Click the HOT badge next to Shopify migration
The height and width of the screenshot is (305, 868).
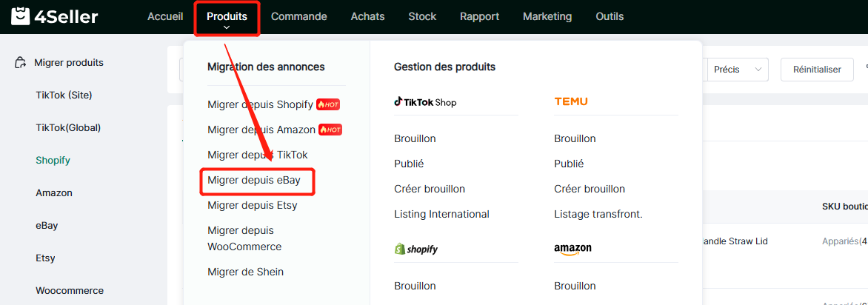(x=327, y=104)
